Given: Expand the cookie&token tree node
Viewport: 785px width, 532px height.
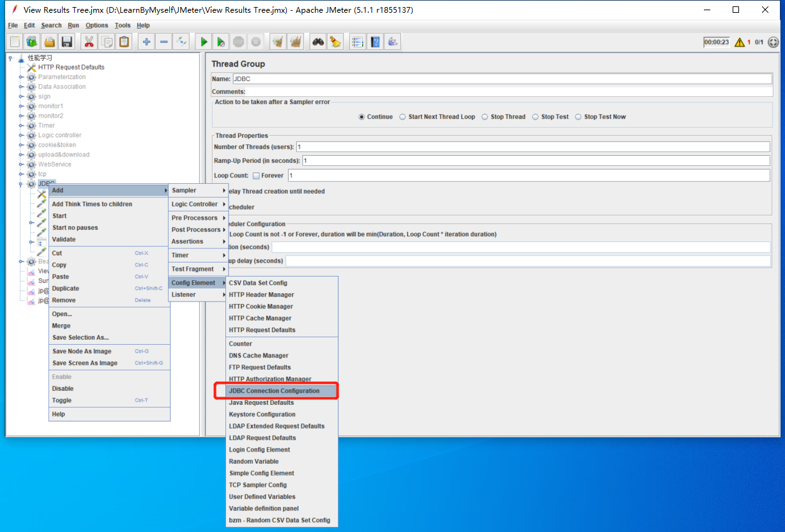Looking at the screenshot, I should (21, 145).
